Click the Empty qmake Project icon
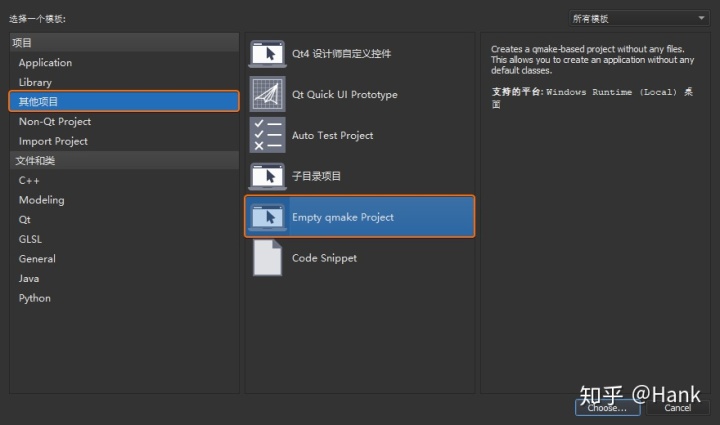Screen dimensions: 720x425 (x=267, y=217)
